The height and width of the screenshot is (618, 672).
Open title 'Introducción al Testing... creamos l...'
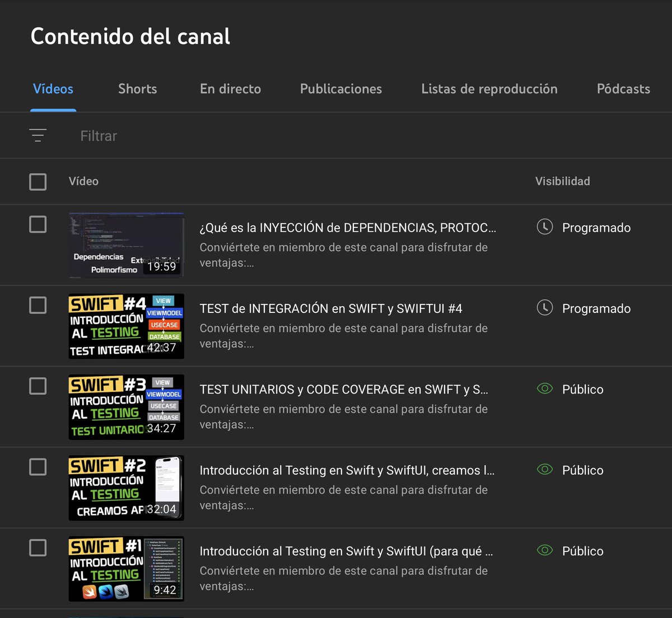(347, 470)
